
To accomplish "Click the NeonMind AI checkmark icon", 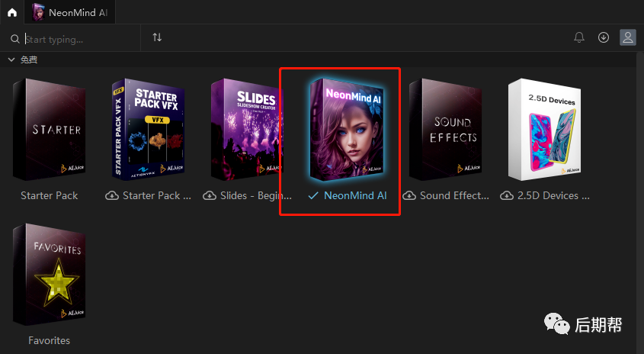I will (x=313, y=196).
